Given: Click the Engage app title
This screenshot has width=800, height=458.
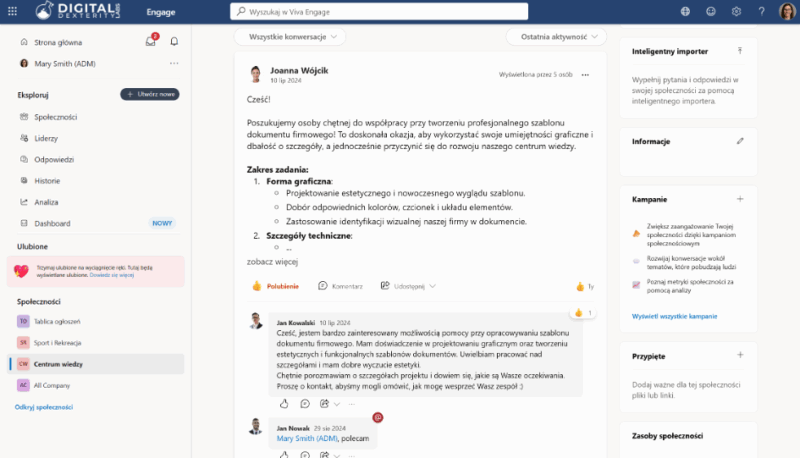Looking at the screenshot, I should pos(161,12).
